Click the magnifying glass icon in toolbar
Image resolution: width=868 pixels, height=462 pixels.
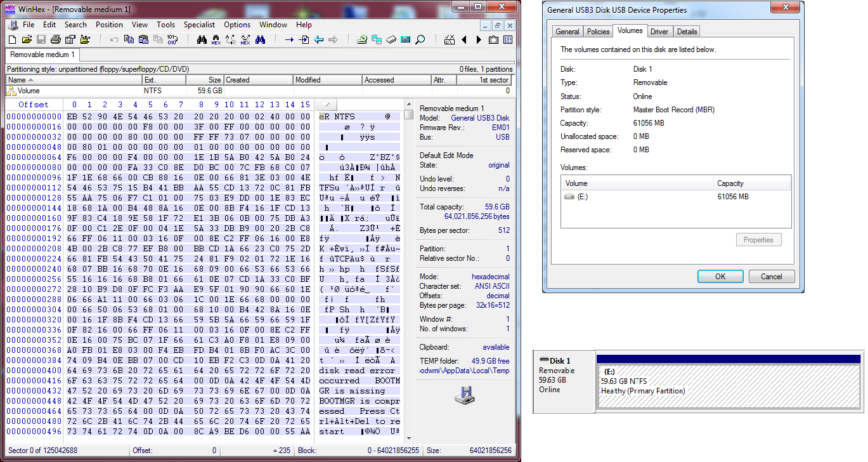pos(420,39)
